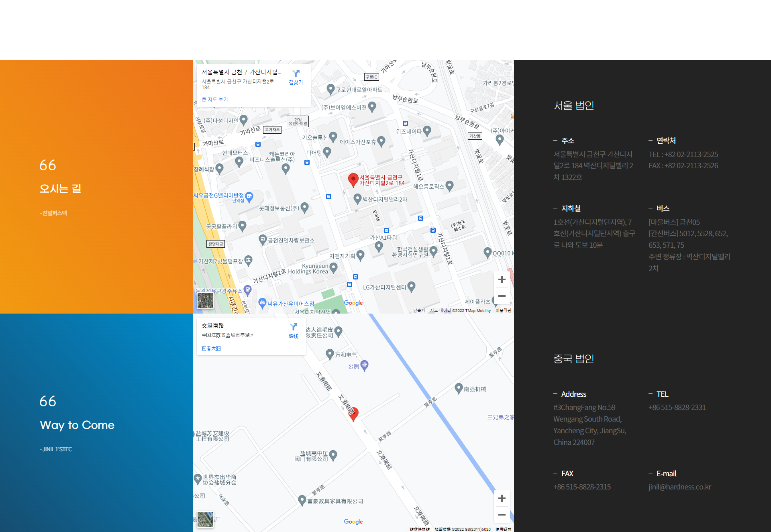Open '查看大图' larger map link
The width and height of the screenshot is (771, 532).
211,349
